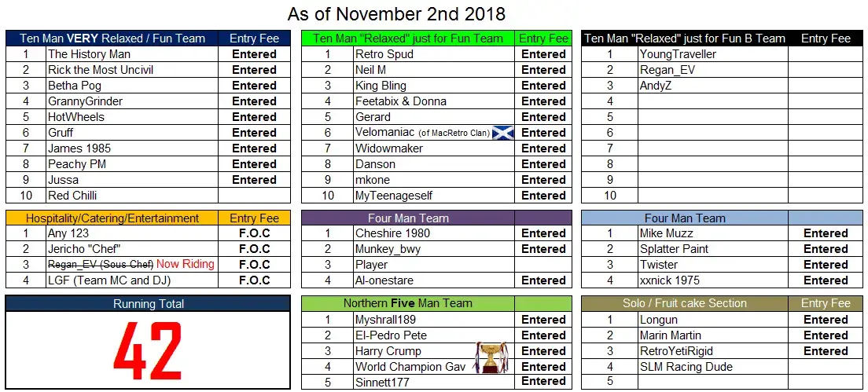The height and width of the screenshot is (392, 868).
Task: Click the F.O.C cell for Jericho "Chef"
Action: pyautogui.click(x=254, y=249)
